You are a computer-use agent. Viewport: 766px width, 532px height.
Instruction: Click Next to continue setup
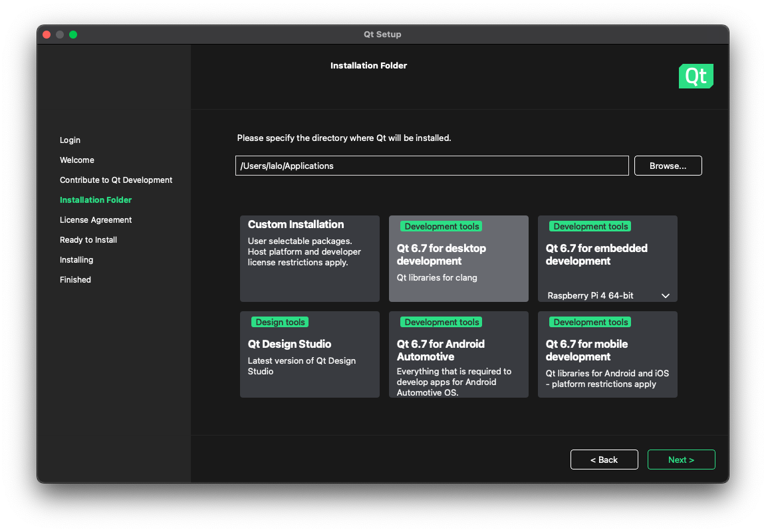tap(681, 460)
